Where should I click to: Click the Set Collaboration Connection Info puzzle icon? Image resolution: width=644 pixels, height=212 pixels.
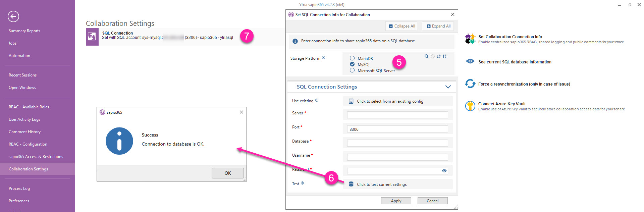tap(470, 39)
